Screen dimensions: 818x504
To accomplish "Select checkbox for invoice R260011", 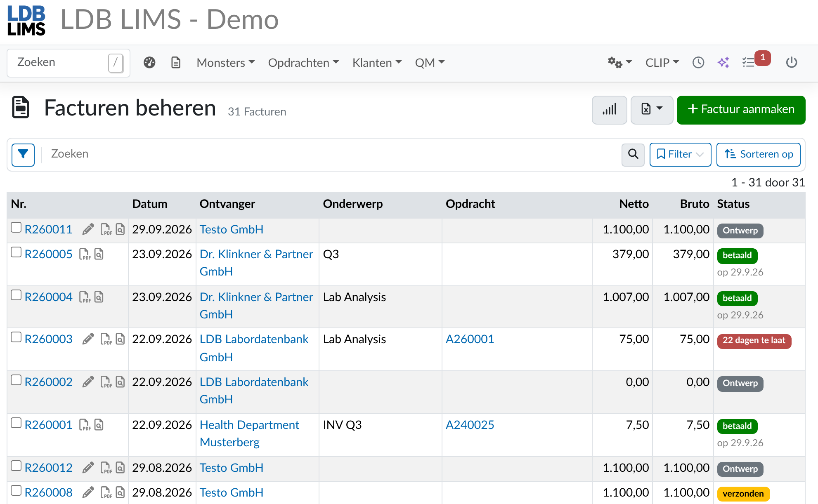I will coord(16,227).
